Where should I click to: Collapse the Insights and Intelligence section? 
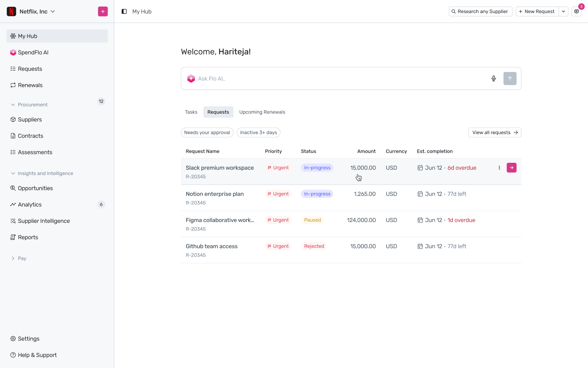42,173
